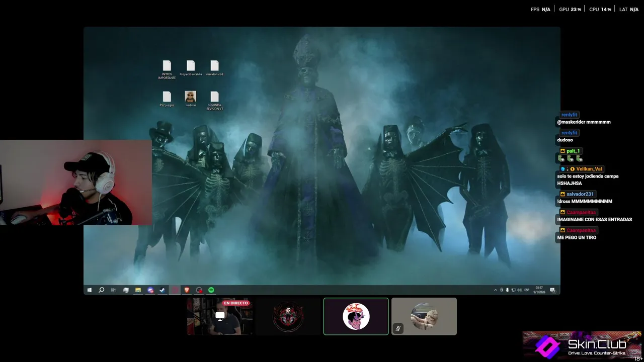Open the white taskbar app left of File Explorer
The height and width of the screenshot is (362, 644).
tap(126, 290)
